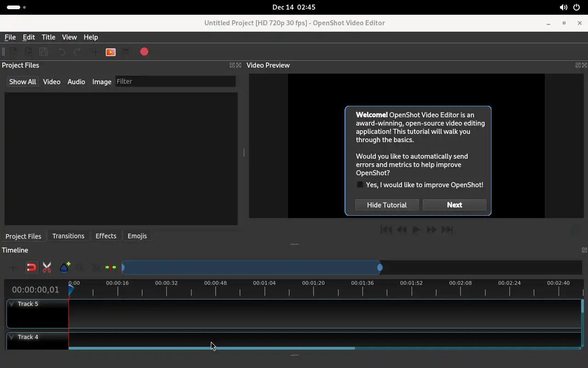Select the Show All filter button
This screenshot has width=588, height=368.
(x=23, y=82)
